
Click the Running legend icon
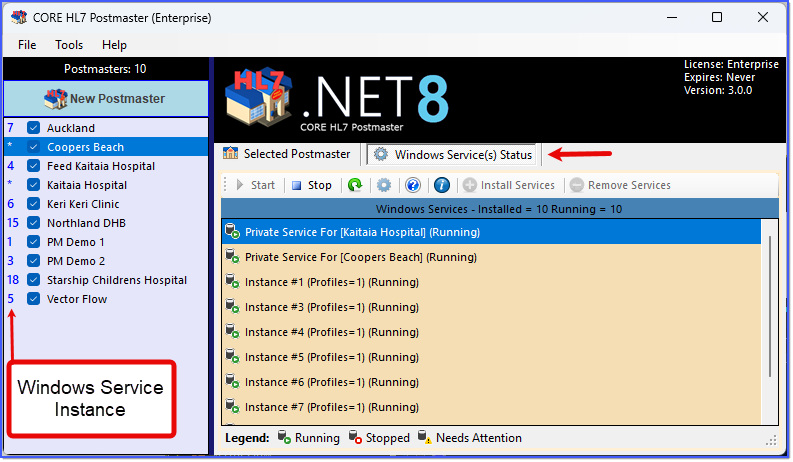tap(284, 437)
